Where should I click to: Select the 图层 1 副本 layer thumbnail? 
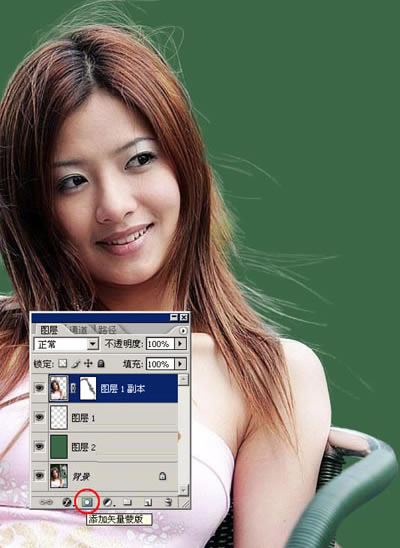click(59, 388)
